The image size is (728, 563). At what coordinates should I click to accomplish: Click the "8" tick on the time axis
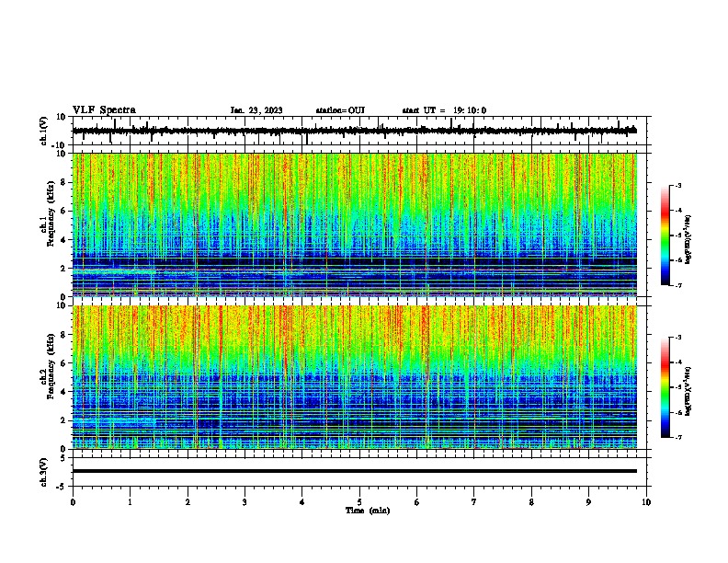531,502
